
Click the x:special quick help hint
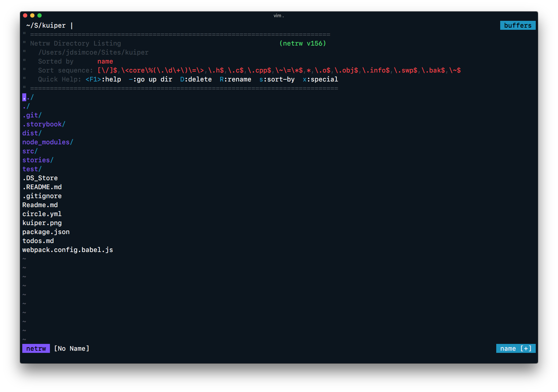[320, 79]
